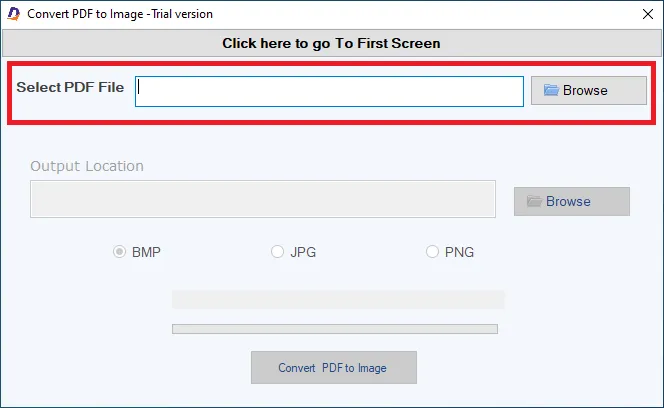This screenshot has height=408, width=664.
Task: Click the gray folder icon on output Browse
Action: point(534,201)
